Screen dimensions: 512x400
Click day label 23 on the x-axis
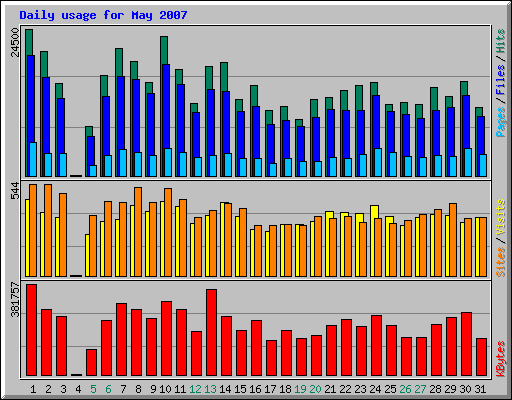360,389
